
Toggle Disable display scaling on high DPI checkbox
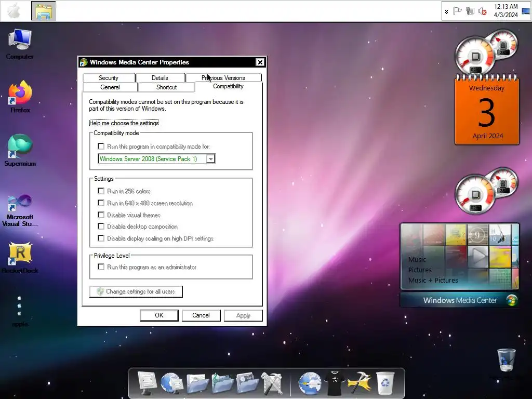coord(101,238)
